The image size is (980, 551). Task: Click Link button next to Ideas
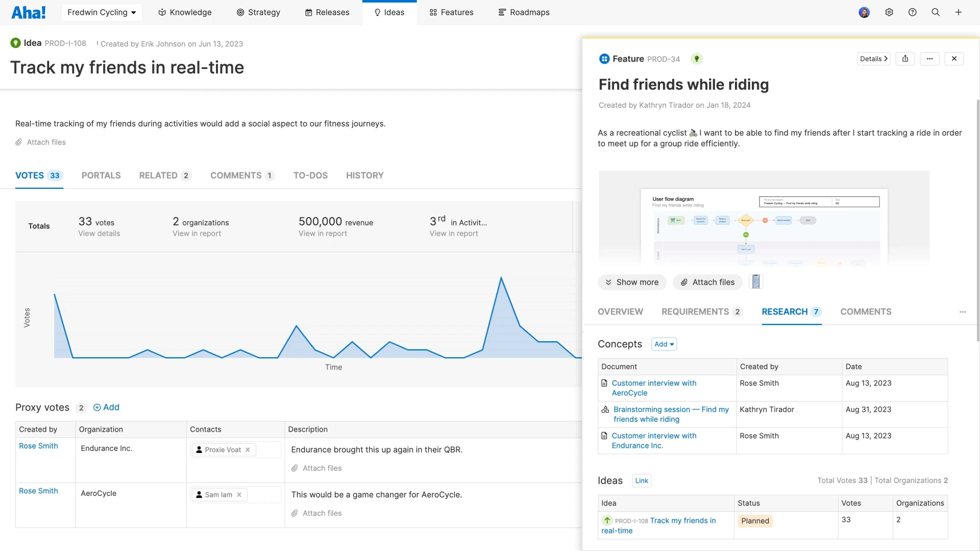641,481
